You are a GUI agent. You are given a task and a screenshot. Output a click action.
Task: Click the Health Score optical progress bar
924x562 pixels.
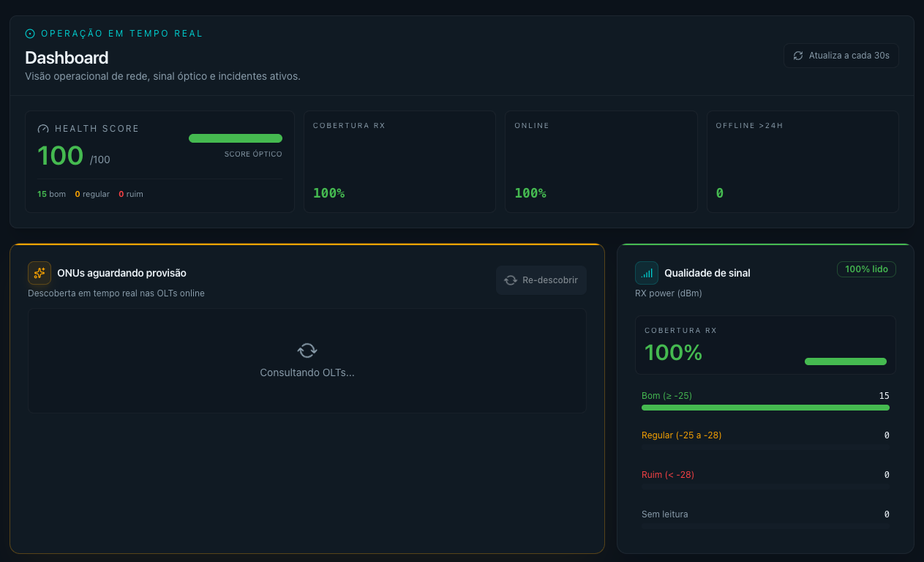(x=236, y=138)
